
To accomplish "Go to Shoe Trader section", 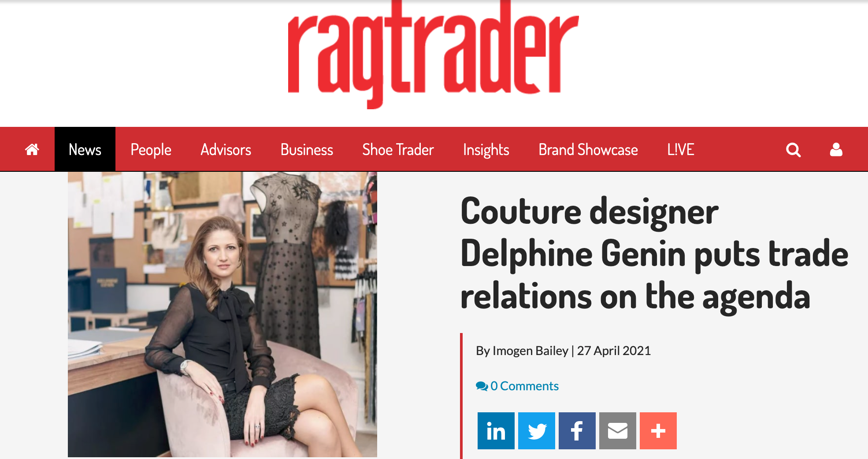I will click(x=398, y=150).
